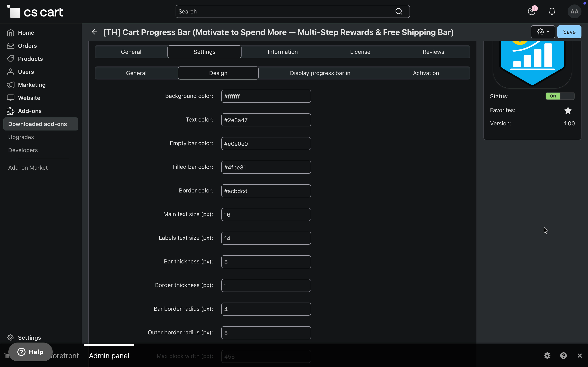Screen dimensions: 588x367
Task: Click the Save button
Action: coord(569,32)
